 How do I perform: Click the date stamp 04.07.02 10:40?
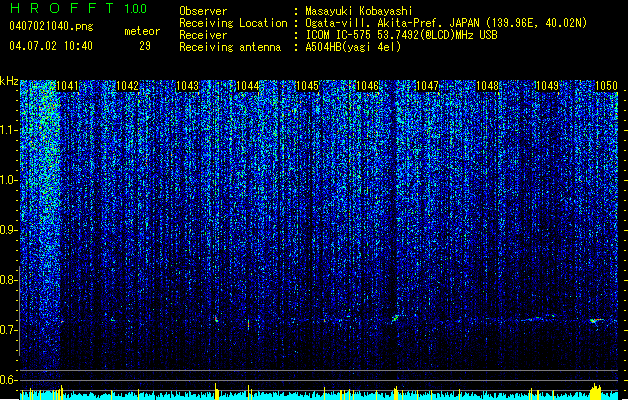(x=51, y=46)
